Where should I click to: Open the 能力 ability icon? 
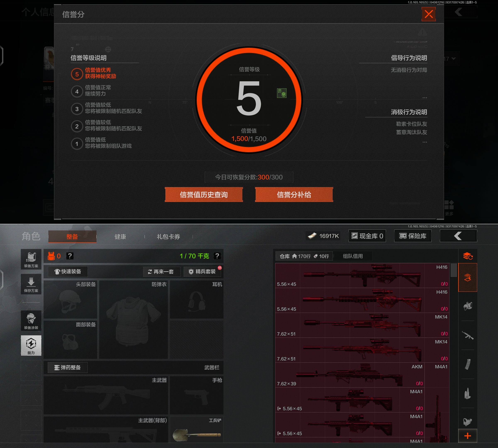click(31, 345)
